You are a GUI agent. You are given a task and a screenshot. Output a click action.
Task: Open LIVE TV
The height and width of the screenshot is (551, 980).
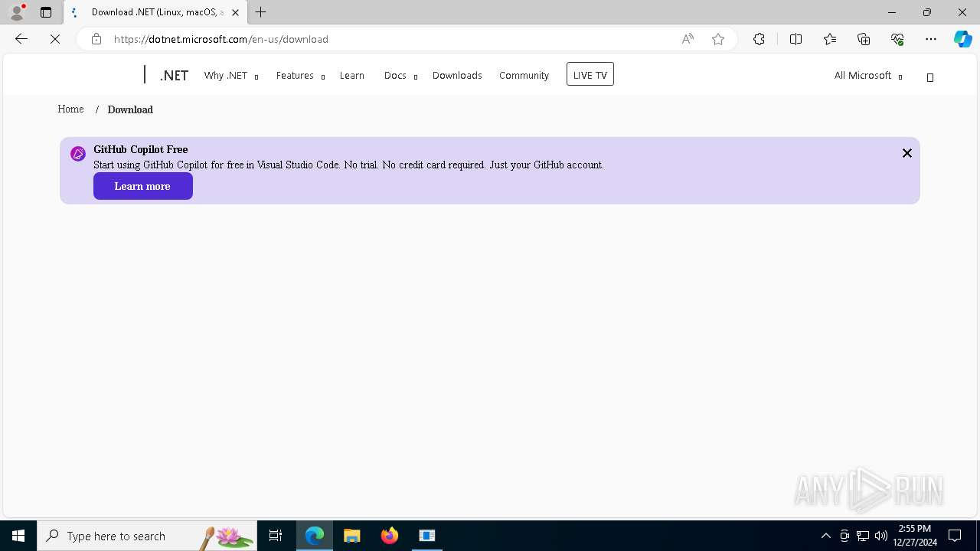coord(590,74)
